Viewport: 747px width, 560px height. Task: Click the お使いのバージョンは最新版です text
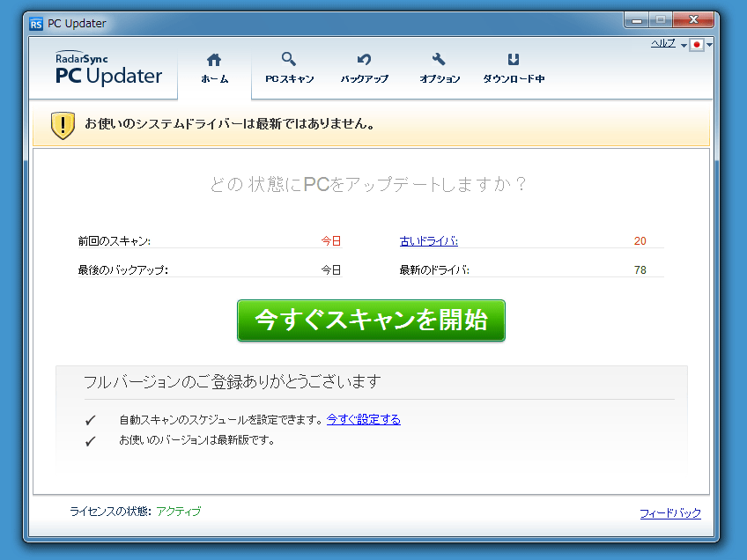(x=197, y=440)
